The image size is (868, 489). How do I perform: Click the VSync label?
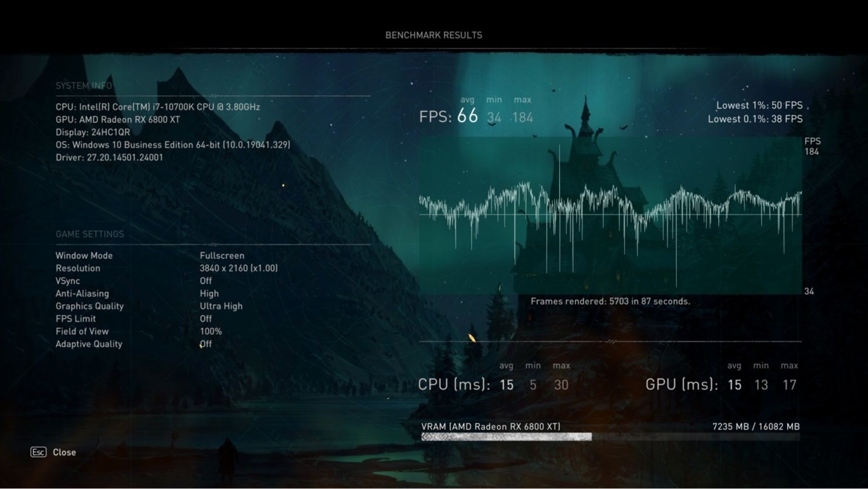(x=67, y=281)
